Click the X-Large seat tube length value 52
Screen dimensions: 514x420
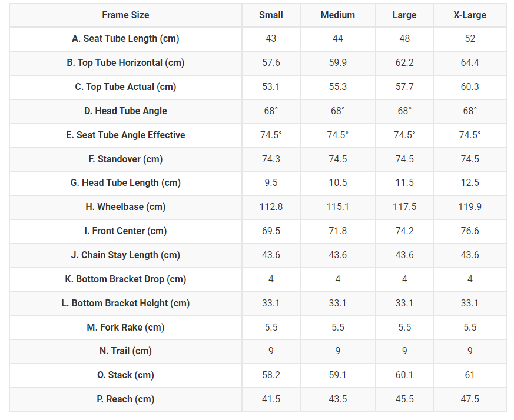tap(470, 39)
